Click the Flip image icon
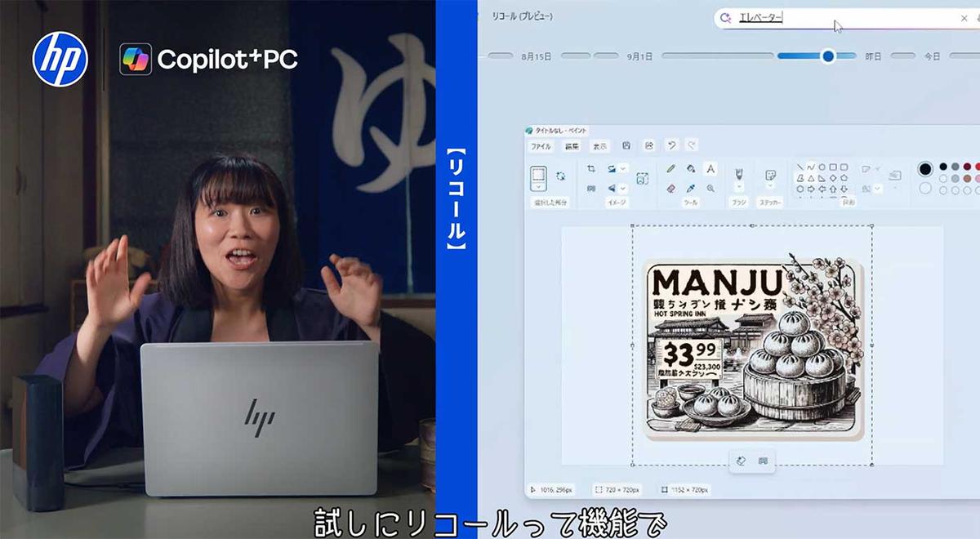 pyautogui.click(x=611, y=189)
